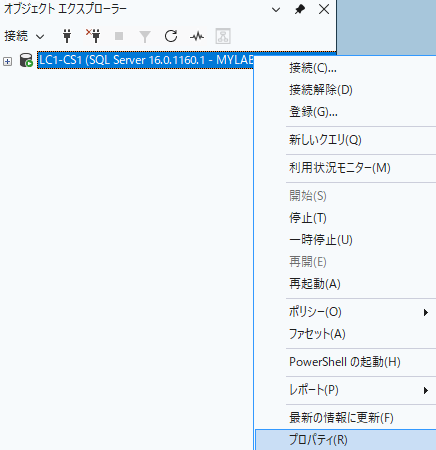Click the Filter funnel toolbar icon

tap(145, 36)
